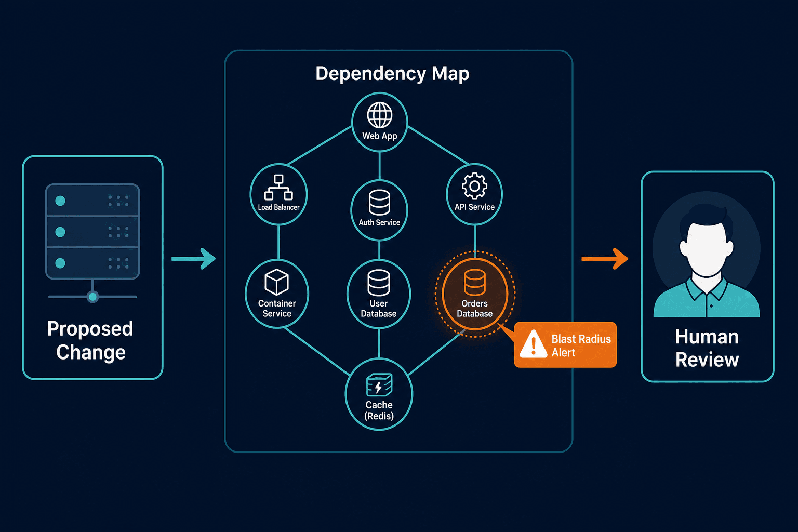Click the server rack icon in Proposed Change

[92, 243]
